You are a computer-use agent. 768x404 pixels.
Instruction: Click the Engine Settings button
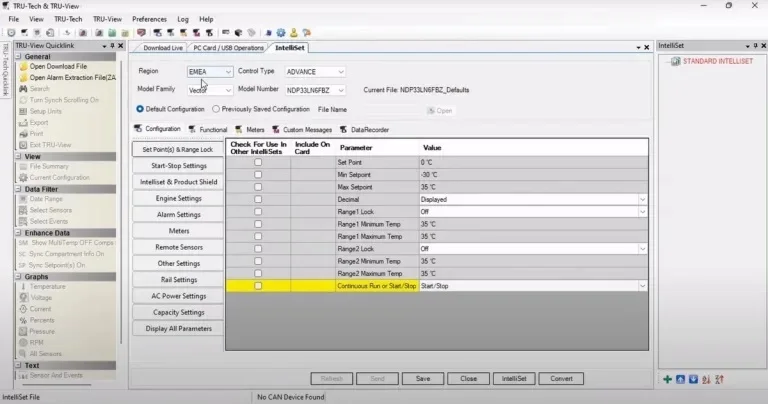[x=178, y=198]
